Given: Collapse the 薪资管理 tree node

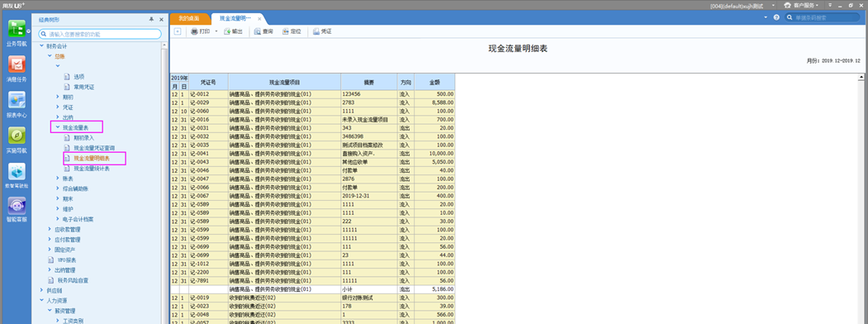Looking at the screenshot, I should (x=50, y=311).
